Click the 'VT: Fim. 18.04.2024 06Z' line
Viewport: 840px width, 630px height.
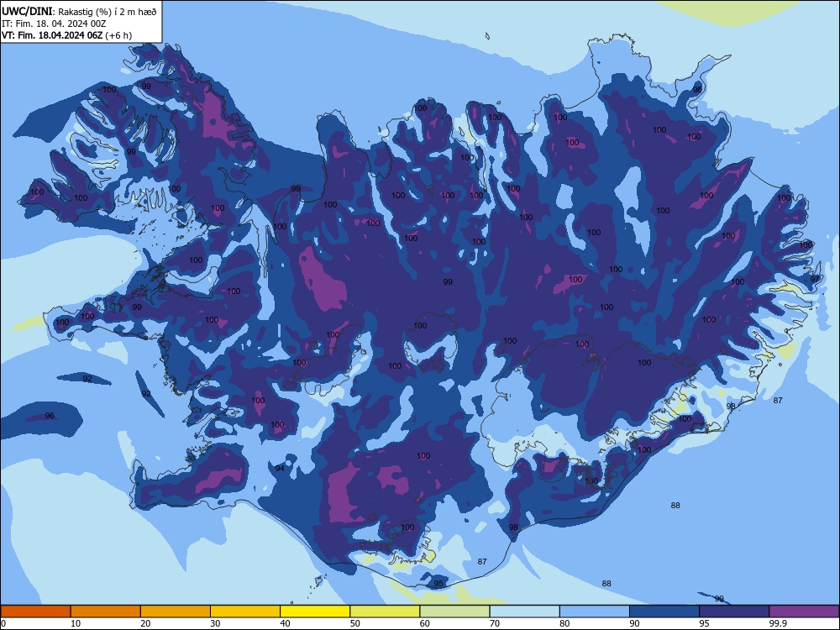coord(52,35)
